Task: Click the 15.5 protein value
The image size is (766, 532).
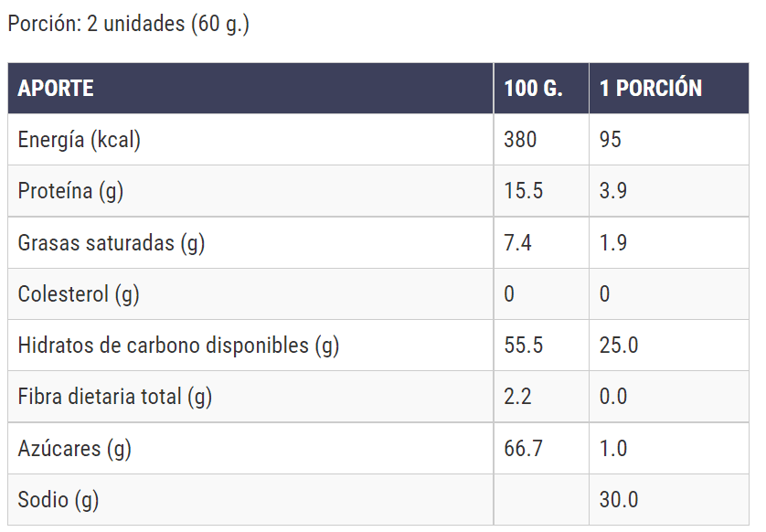Action: 523,191
